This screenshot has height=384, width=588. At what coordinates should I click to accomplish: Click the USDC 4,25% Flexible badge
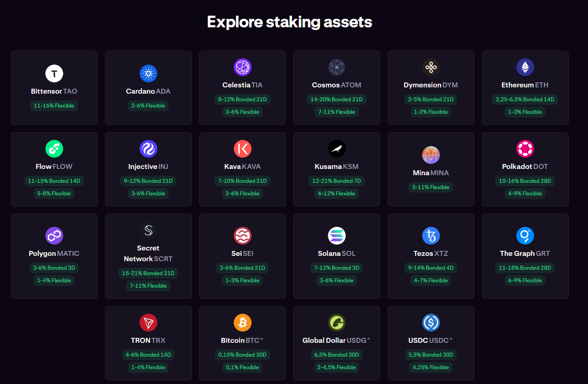(x=431, y=367)
